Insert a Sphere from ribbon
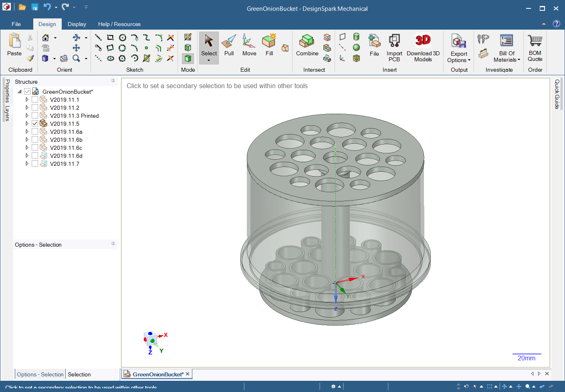565x392 pixels. click(356, 47)
